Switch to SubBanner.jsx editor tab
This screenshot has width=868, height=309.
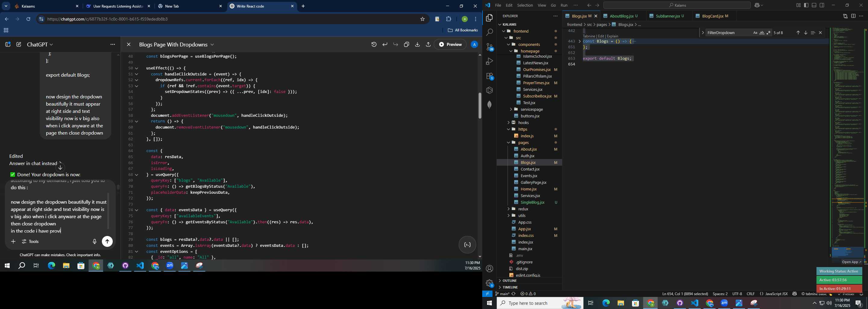669,16
